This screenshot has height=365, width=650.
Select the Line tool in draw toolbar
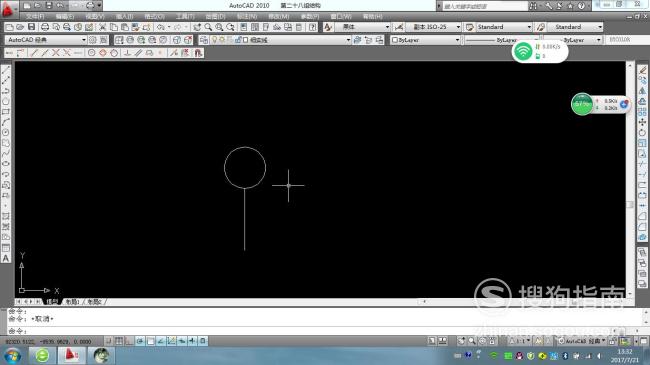(6, 70)
